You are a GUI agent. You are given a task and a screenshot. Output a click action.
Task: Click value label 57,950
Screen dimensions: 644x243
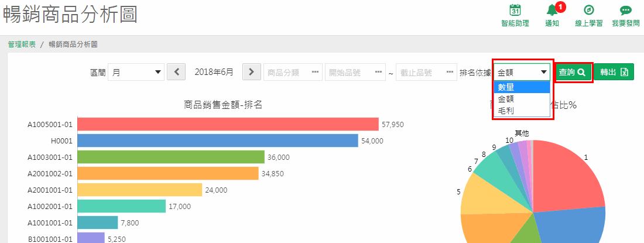tap(393, 124)
